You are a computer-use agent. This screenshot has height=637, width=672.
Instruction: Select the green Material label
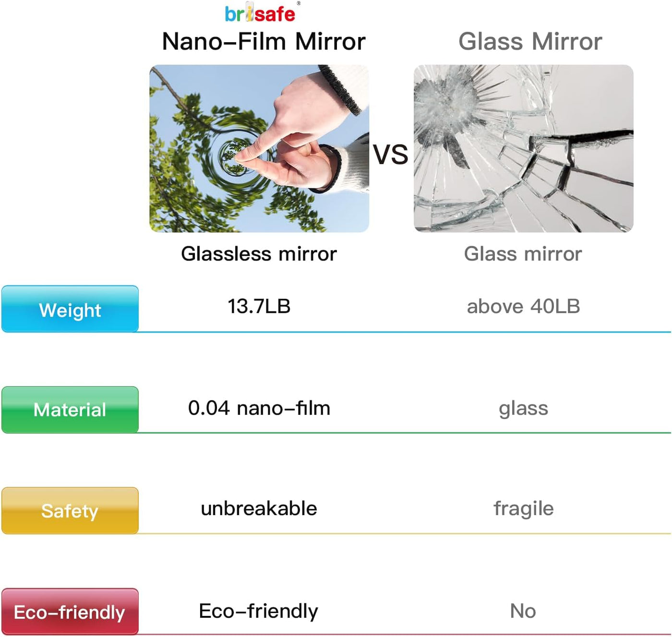[x=70, y=409]
